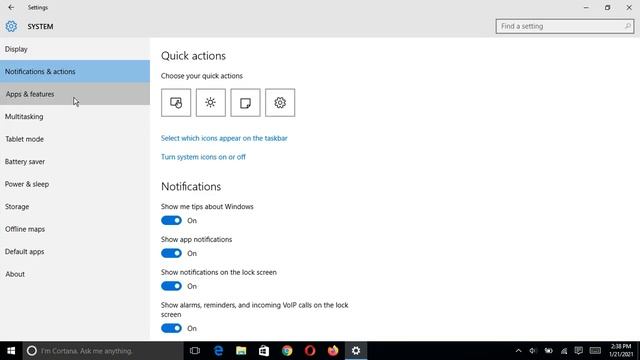Turn off Show me tips about Windows
The width and height of the screenshot is (640, 360).
tap(171, 220)
